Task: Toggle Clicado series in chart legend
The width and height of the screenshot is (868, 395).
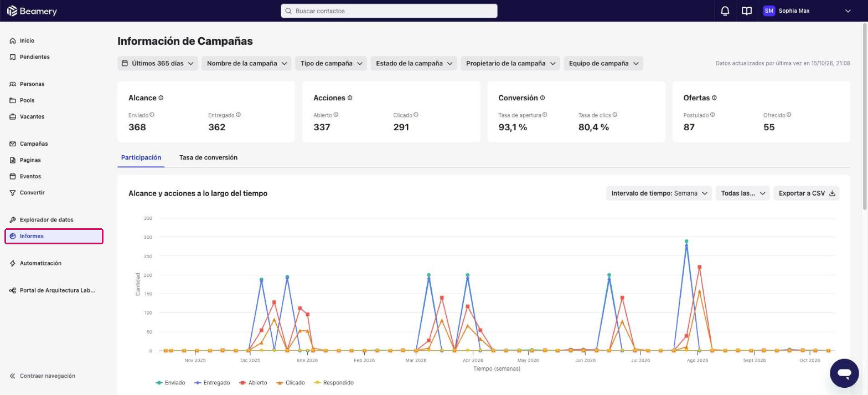Action: coord(291,383)
